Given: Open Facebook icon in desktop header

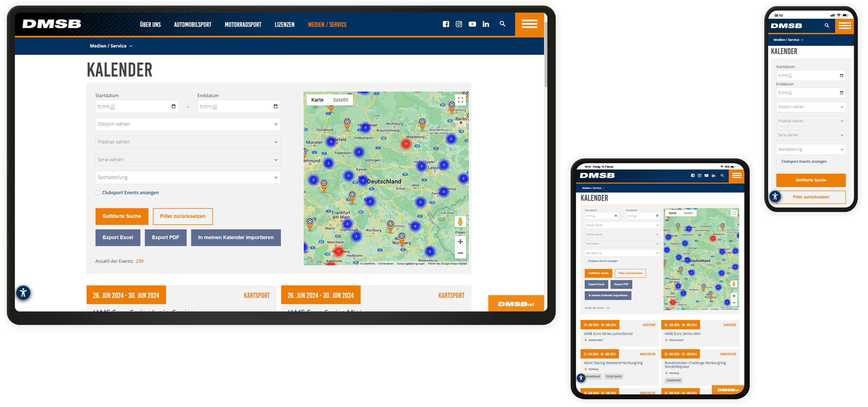Looking at the screenshot, I should pos(446,24).
